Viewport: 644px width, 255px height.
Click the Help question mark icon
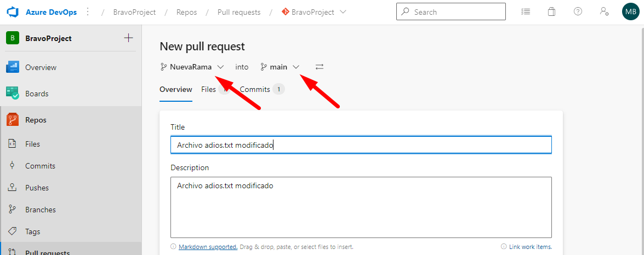(x=578, y=11)
